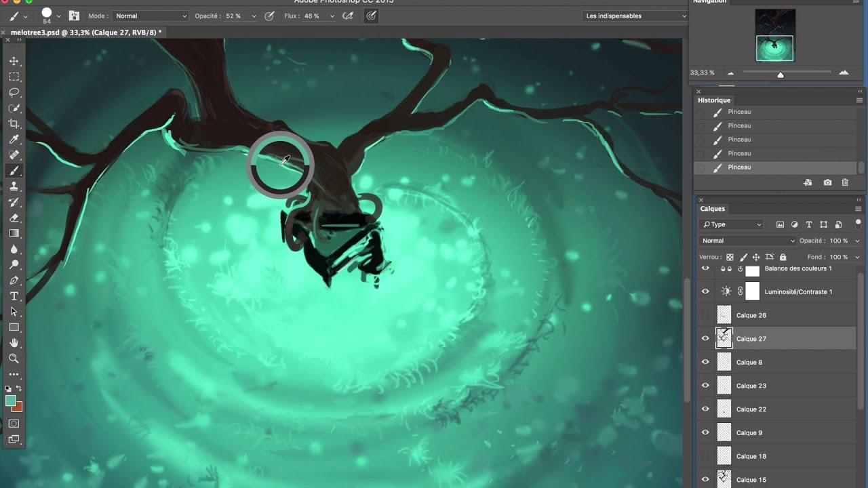
Task: Show the Calque 18 layer
Action: pos(705,456)
